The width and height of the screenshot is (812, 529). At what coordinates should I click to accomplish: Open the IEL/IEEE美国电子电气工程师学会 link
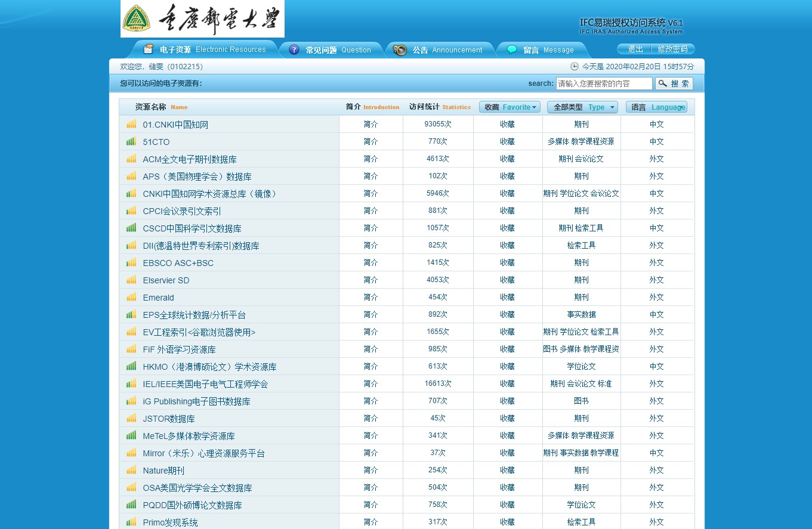coord(205,384)
